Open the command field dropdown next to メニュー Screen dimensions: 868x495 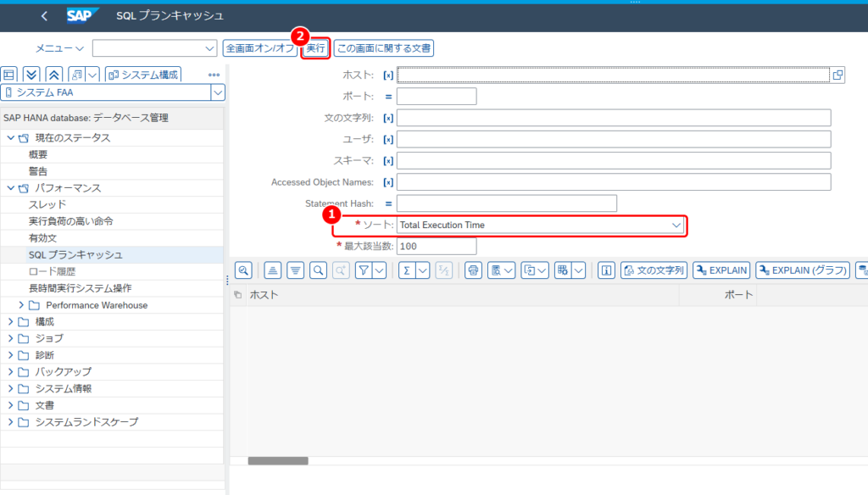click(x=209, y=48)
